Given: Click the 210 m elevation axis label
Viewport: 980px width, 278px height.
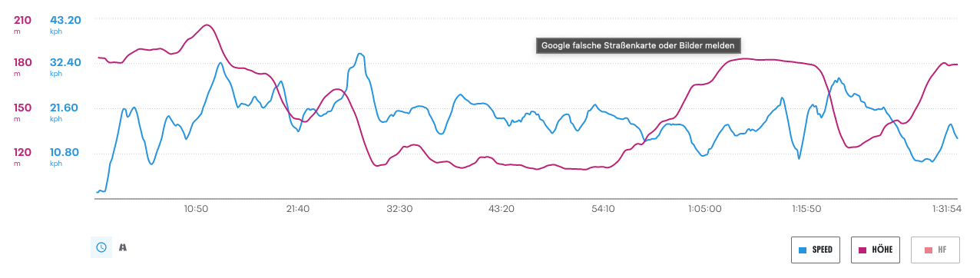Looking at the screenshot, I should click(x=22, y=19).
